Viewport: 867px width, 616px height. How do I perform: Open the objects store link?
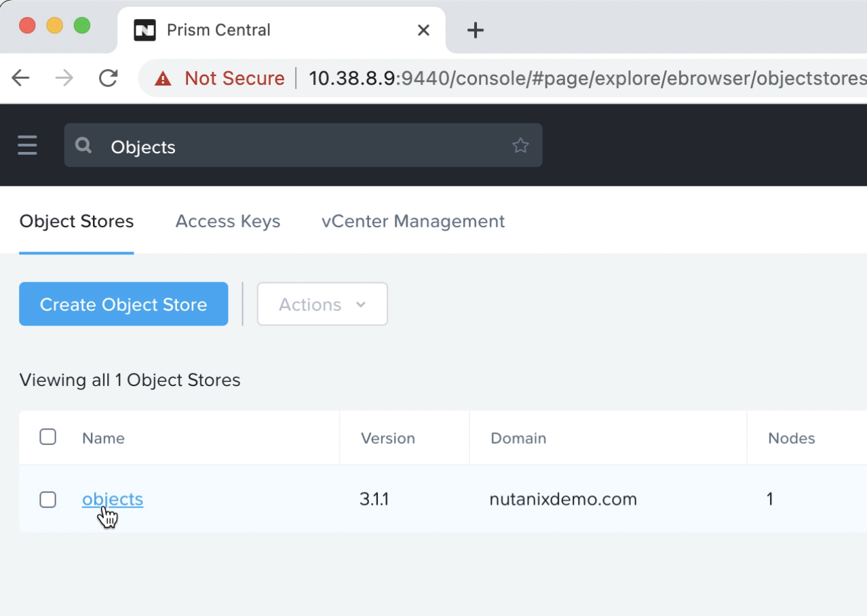[112, 499]
